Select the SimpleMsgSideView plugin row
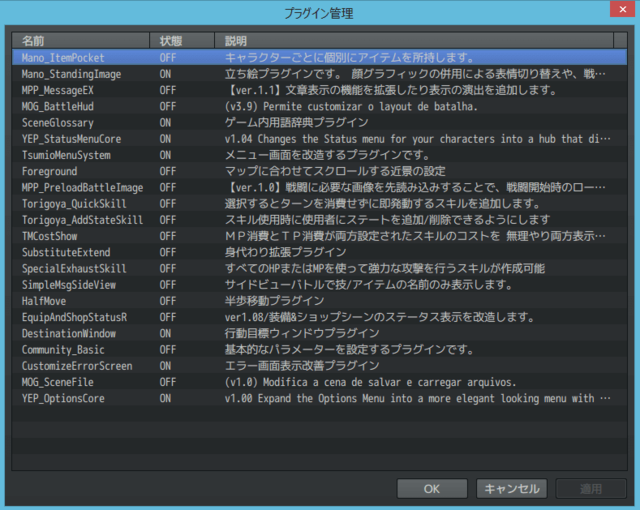Image resolution: width=640 pixels, height=510 pixels. [320, 285]
